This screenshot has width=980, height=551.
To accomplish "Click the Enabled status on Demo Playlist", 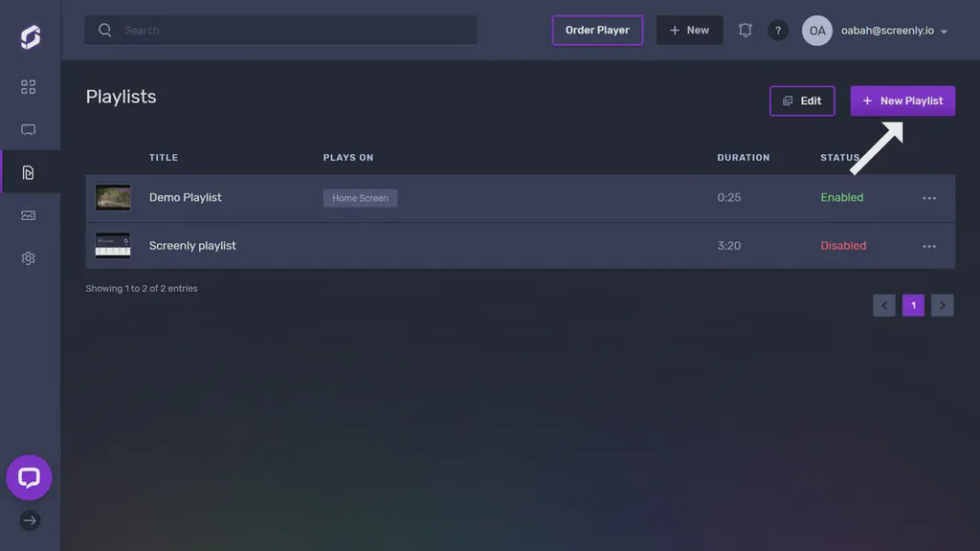I will coord(842,197).
